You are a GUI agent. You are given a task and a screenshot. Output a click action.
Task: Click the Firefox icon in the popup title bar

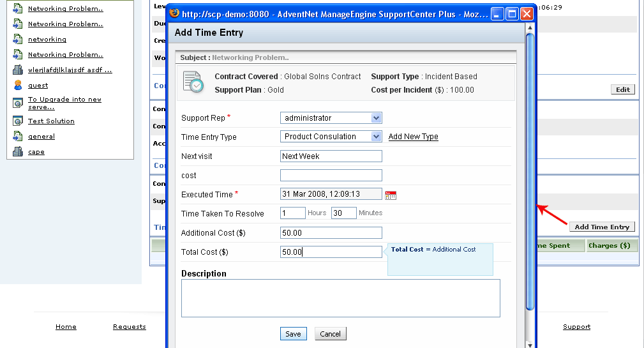174,13
